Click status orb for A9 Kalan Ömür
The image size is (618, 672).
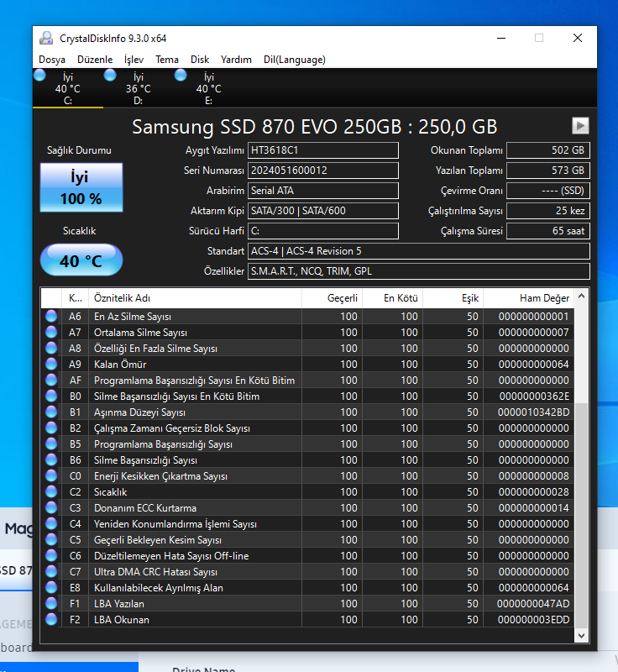click(x=51, y=365)
